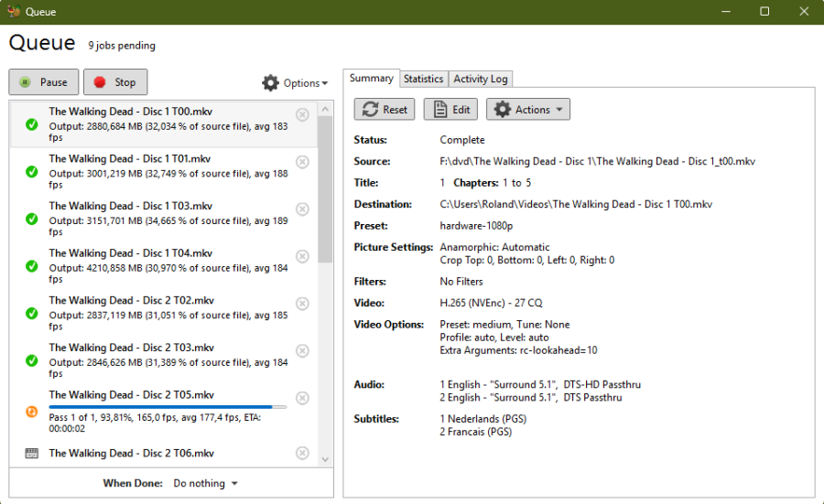Click green checkmark of Disc 1 T01.mkv
Viewport: 824px width, 504px height.
point(31,172)
